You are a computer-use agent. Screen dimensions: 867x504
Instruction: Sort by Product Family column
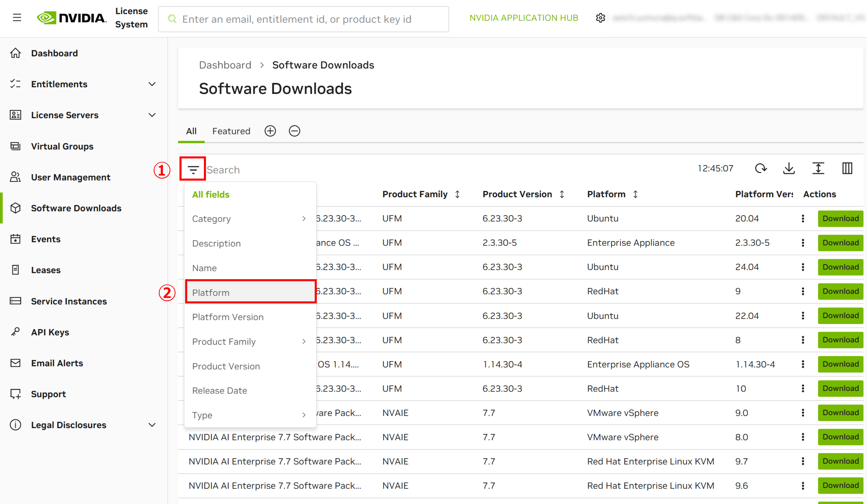(458, 194)
